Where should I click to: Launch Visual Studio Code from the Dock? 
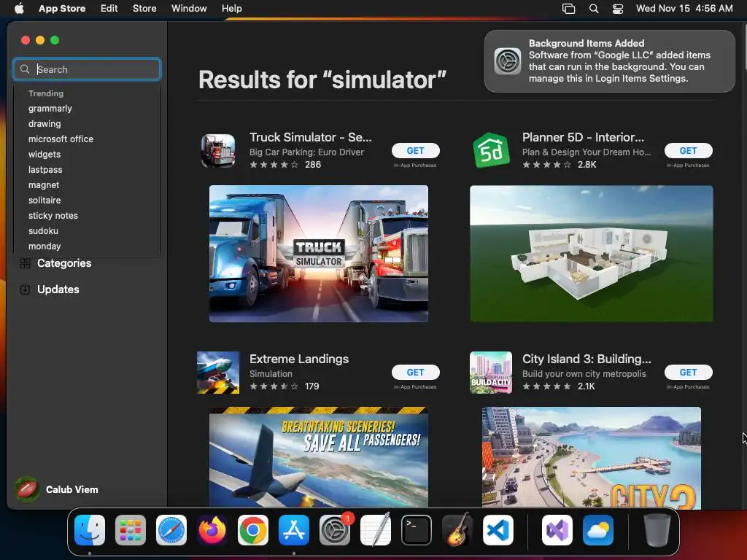click(x=498, y=530)
